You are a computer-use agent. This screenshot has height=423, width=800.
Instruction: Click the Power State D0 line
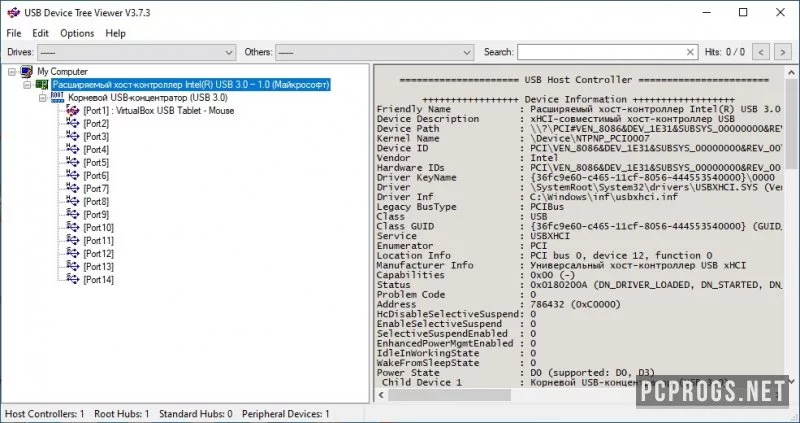(516, 373)
